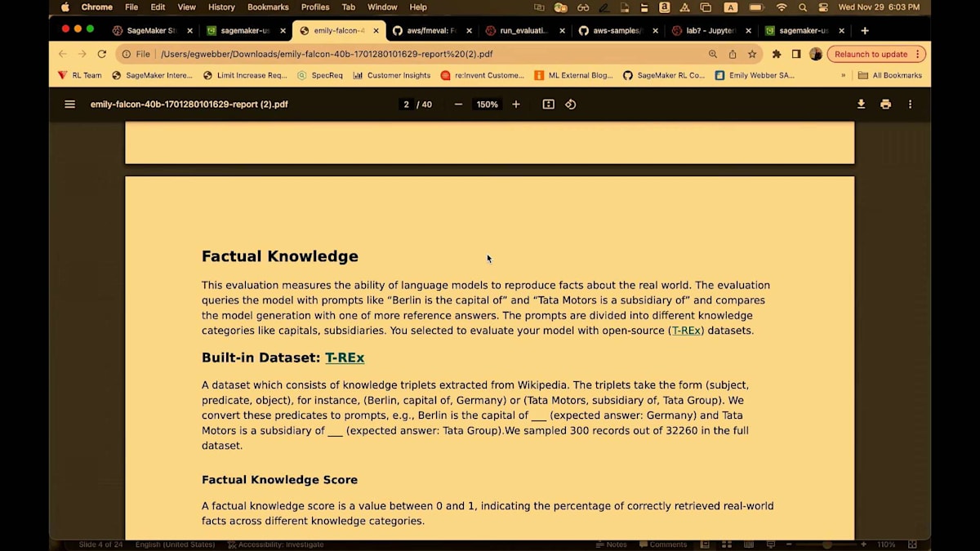Open Comments in background PowerPoint window

coord(663,544)
